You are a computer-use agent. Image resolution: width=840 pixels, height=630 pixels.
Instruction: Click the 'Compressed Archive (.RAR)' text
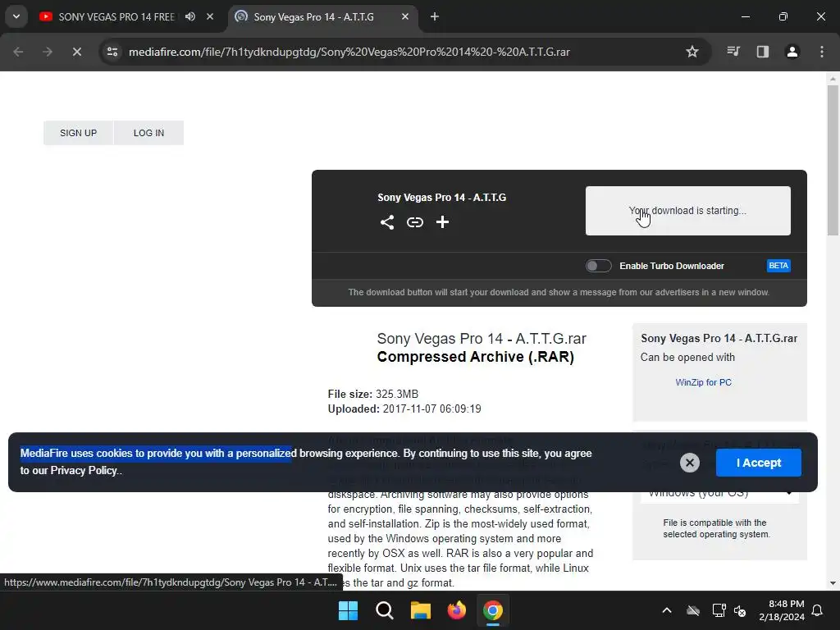(475, 357)
